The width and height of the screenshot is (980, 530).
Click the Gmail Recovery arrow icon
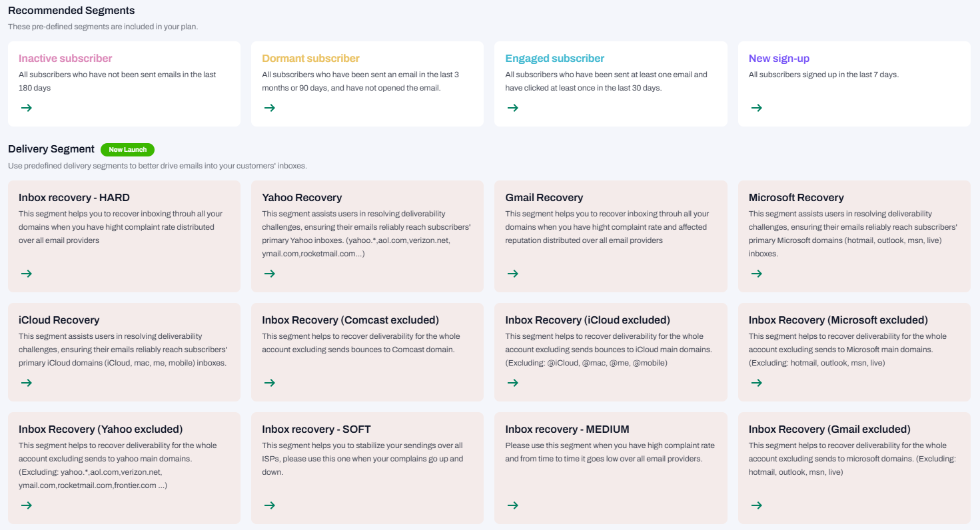[512, 274]
